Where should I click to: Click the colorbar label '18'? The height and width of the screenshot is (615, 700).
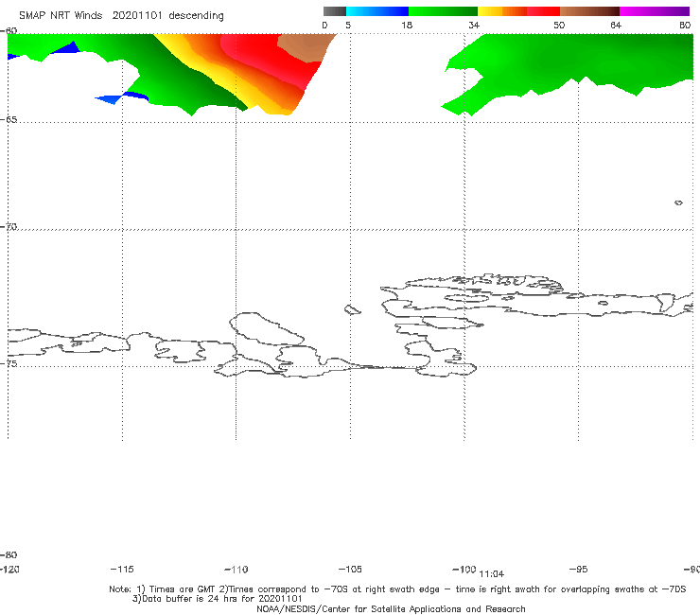coord(406,25)
